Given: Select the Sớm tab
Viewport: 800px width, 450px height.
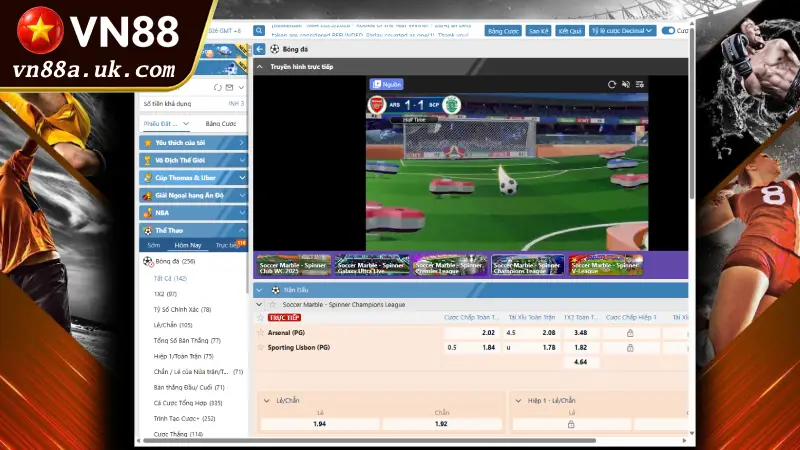Looking at the screenshot, I should pos(154,245).
